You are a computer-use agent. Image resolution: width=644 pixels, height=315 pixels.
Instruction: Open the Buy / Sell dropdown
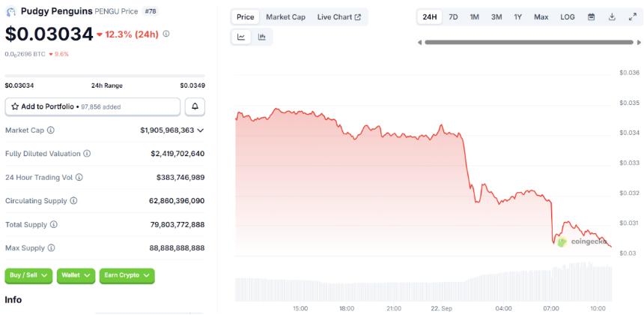point(28,275)
